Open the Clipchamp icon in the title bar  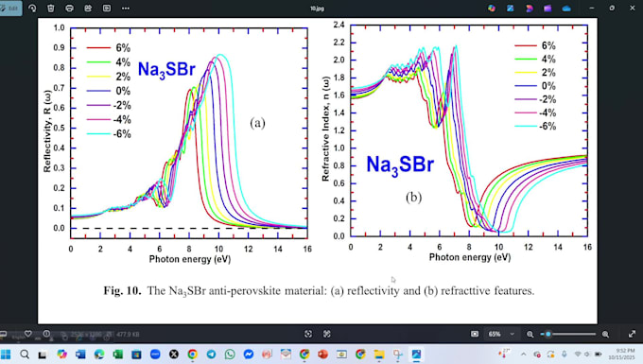pyautogui.click(x=547, y=9)
